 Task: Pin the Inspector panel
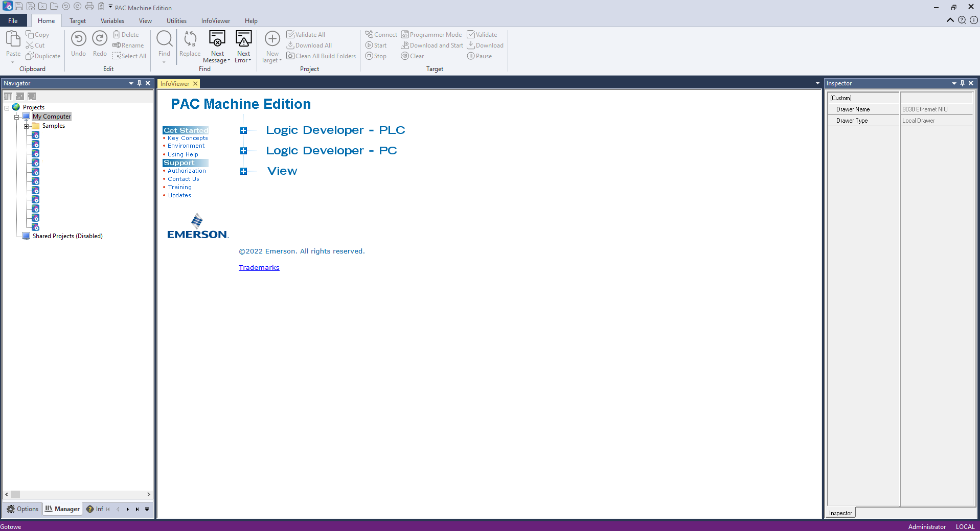pos(962,83)
